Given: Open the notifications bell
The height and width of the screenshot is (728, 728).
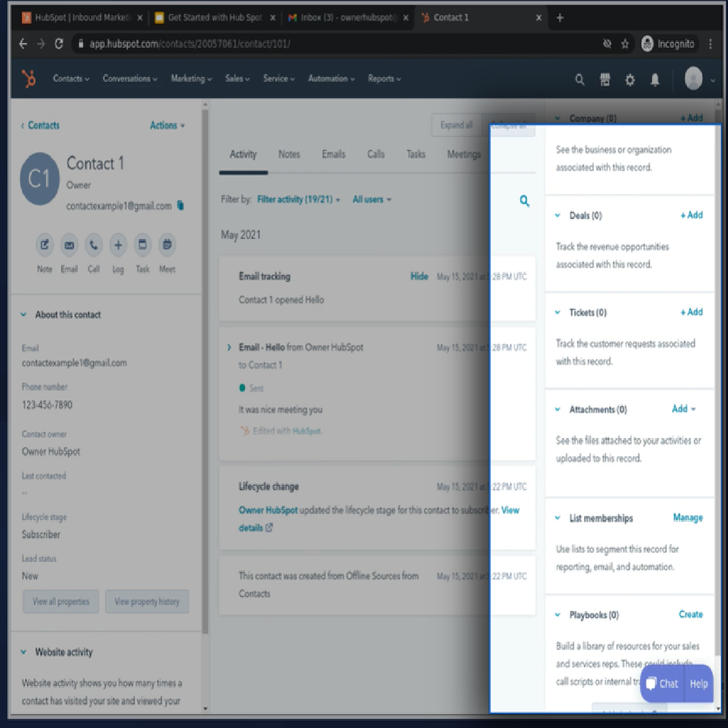Looking at the screenshot, I should pos(655,79).
